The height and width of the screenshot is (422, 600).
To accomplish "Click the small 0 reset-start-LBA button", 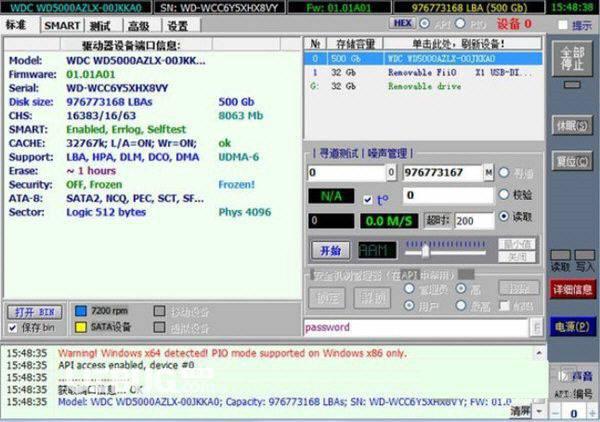I will (391, 173).
